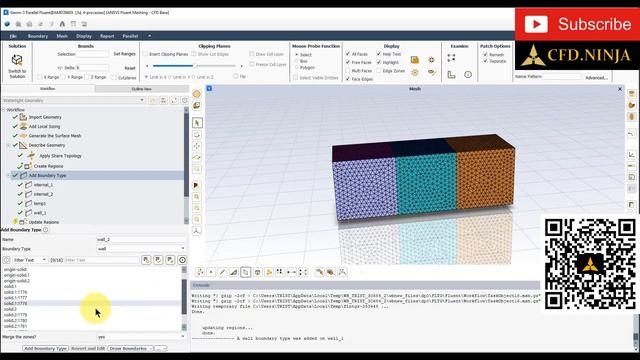Screen dimensions: 640x360
Task: Click the point selection filter icon below viewport
Action: pos(211,272)
